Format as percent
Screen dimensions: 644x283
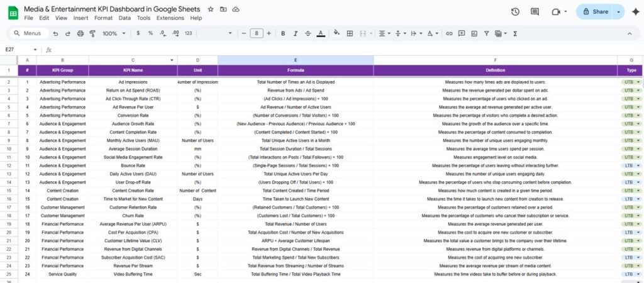150,33
